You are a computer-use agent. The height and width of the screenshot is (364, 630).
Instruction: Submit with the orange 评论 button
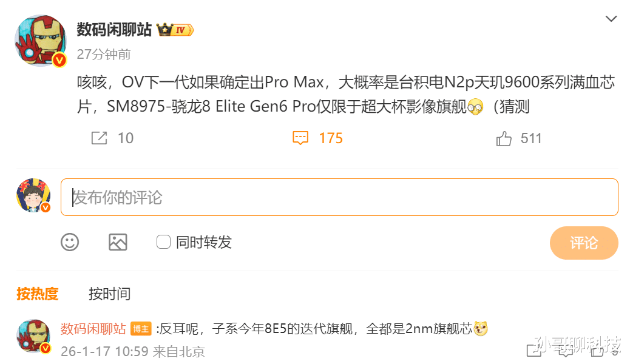pyautogui.click(x=584, y=243)
